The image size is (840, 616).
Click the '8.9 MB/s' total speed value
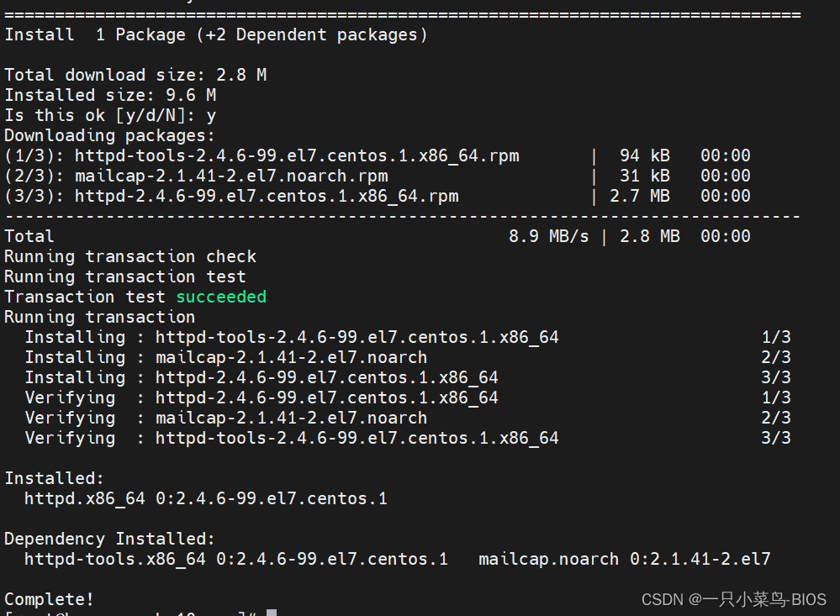(x=548, y=236)
